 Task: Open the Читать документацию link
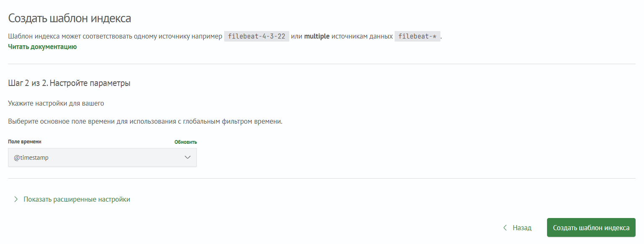pyautogui.click(x=42, y=47)
